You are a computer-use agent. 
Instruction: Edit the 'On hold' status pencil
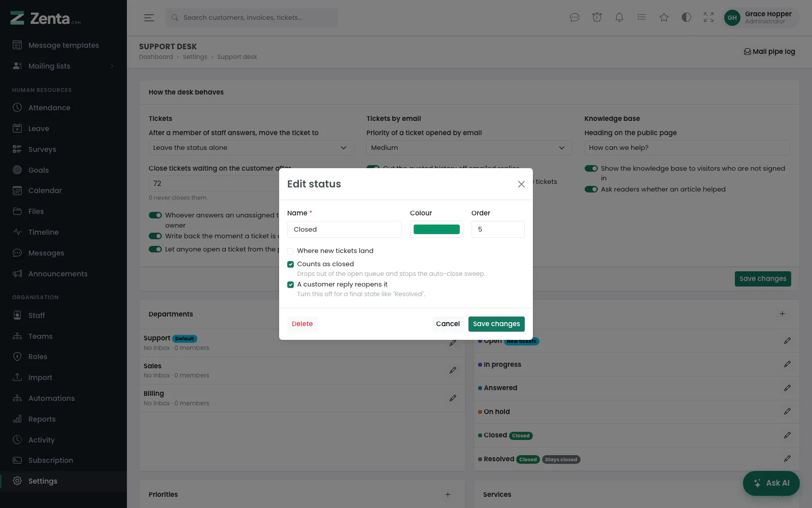(787, 411)
